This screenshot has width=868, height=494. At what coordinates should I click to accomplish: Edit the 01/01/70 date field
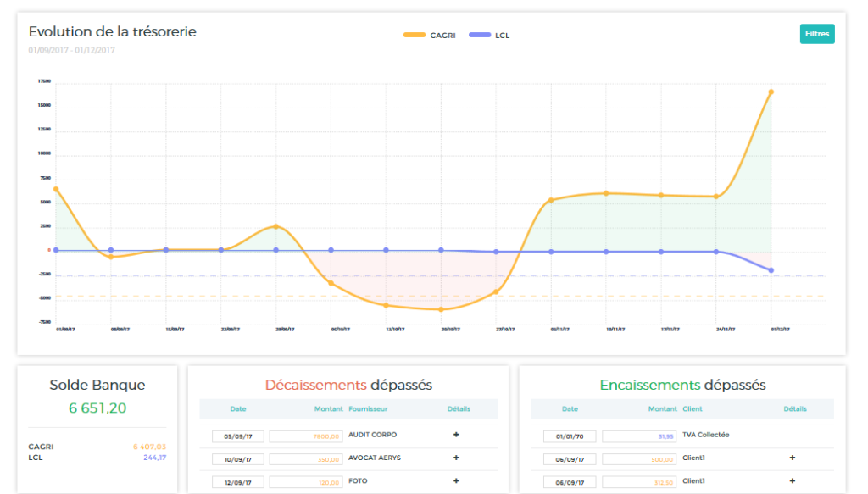coord(570,436)
